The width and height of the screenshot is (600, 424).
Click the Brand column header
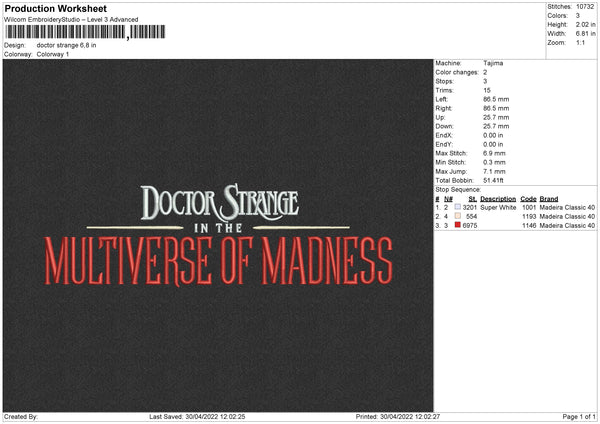click(549, 199)
